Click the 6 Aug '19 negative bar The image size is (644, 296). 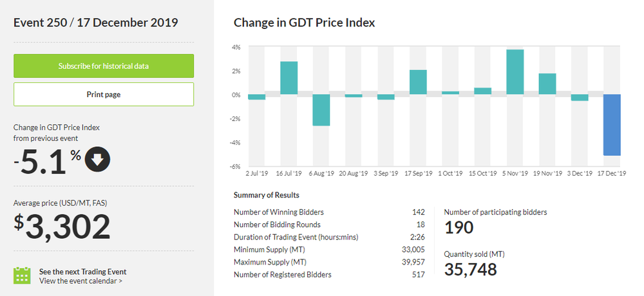point(321,110)
